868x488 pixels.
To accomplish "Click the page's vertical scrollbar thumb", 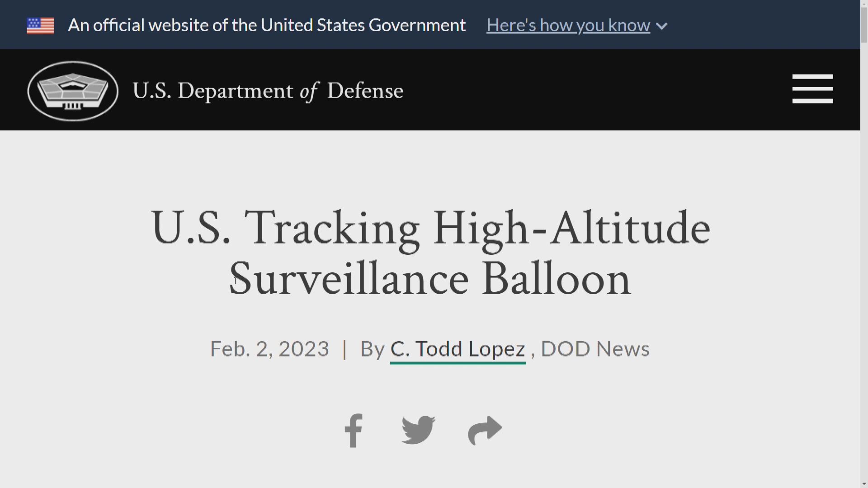I will [864, 25].
